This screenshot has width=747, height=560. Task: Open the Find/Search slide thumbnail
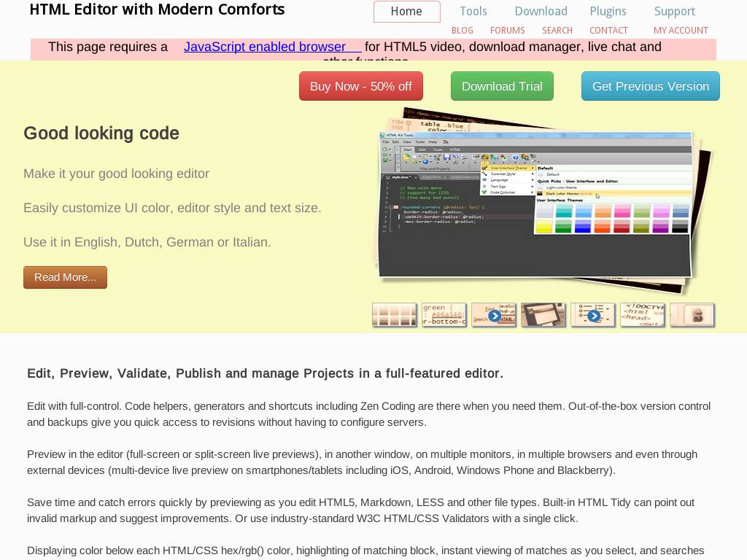(x=493, y=315)
